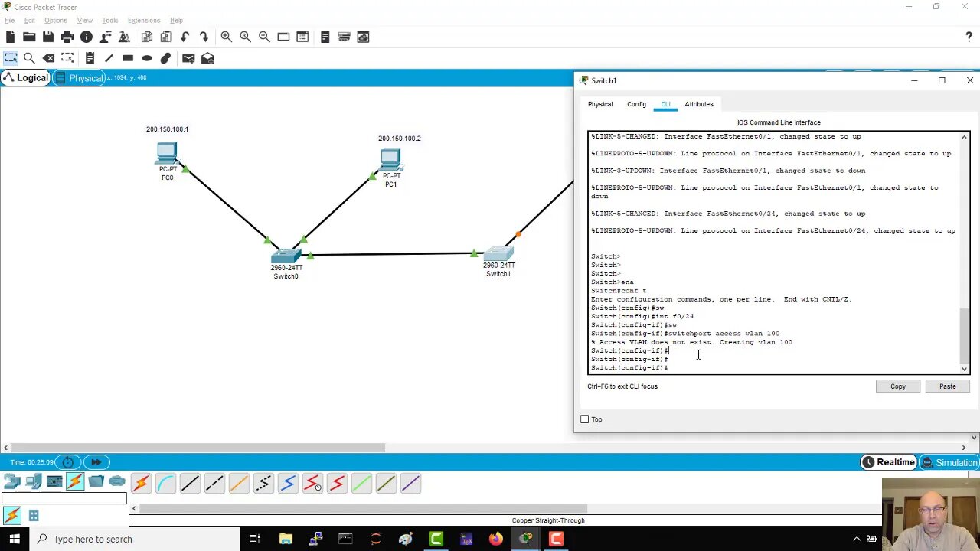Open Firefox from the taskbar
The image size is (980, 551).
tap(495, 539)
